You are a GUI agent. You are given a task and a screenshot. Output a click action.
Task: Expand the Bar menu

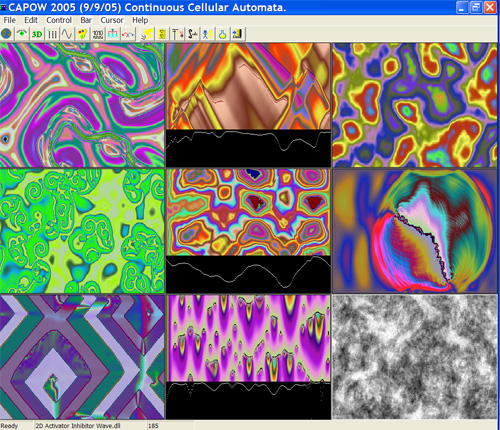pyautogui.click(x=86, y=20)
